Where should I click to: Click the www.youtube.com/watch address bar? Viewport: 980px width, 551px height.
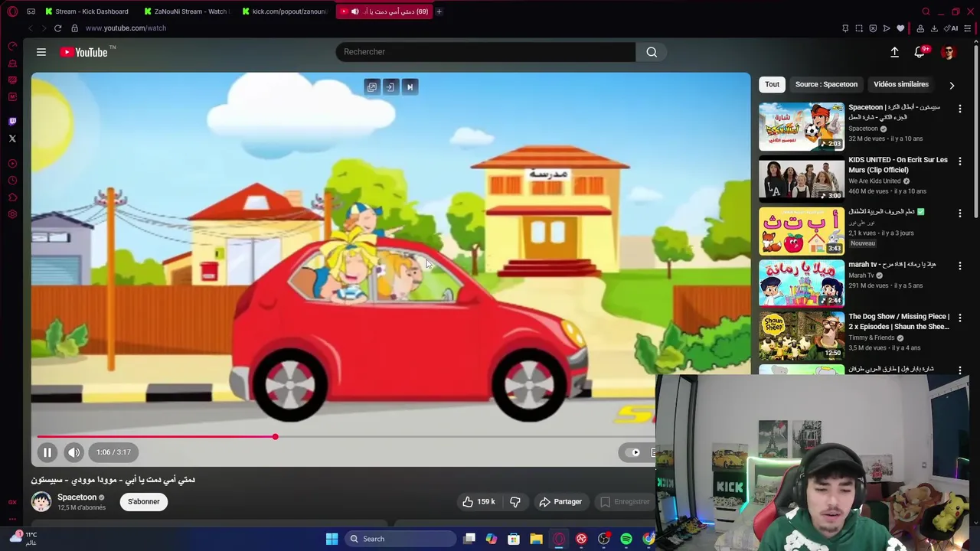click(126, 28)
